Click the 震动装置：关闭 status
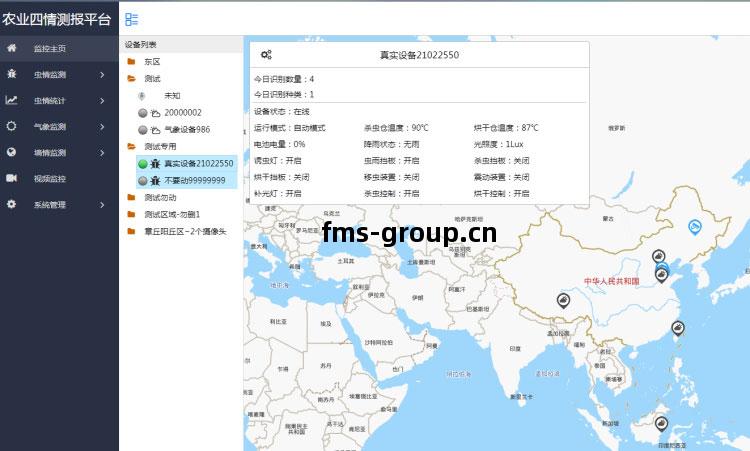 coord(501,177)
